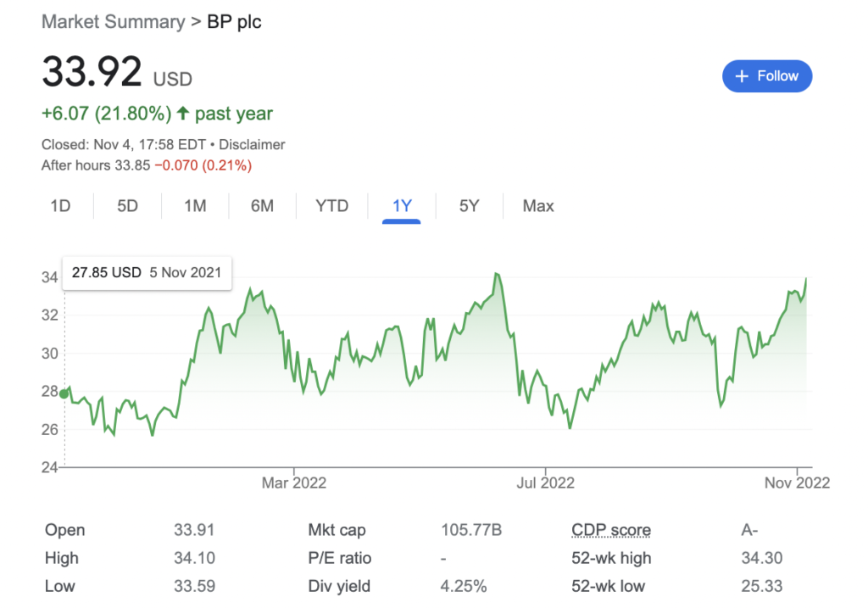Screen dimensions: 868x608
Task: Click the Mkt cap value 105.77B
Action: pyautogui.click(x=471, y=530)
